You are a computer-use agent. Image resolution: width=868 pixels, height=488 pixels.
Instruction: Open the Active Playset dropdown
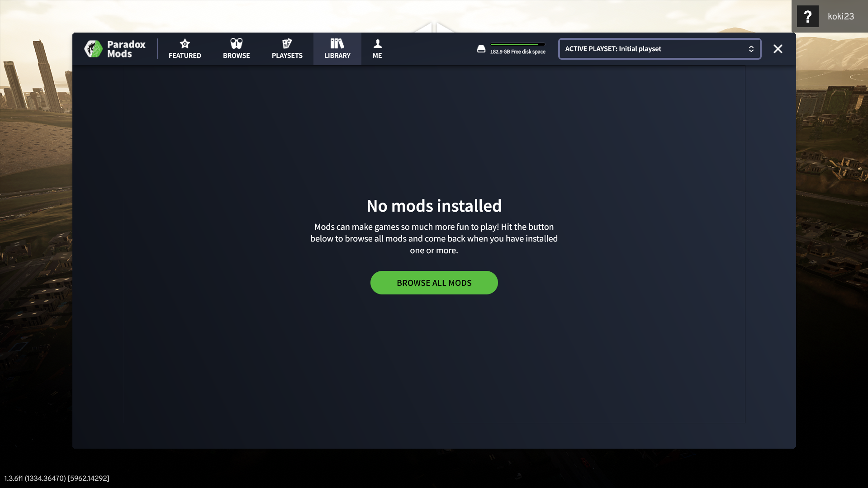659,49
